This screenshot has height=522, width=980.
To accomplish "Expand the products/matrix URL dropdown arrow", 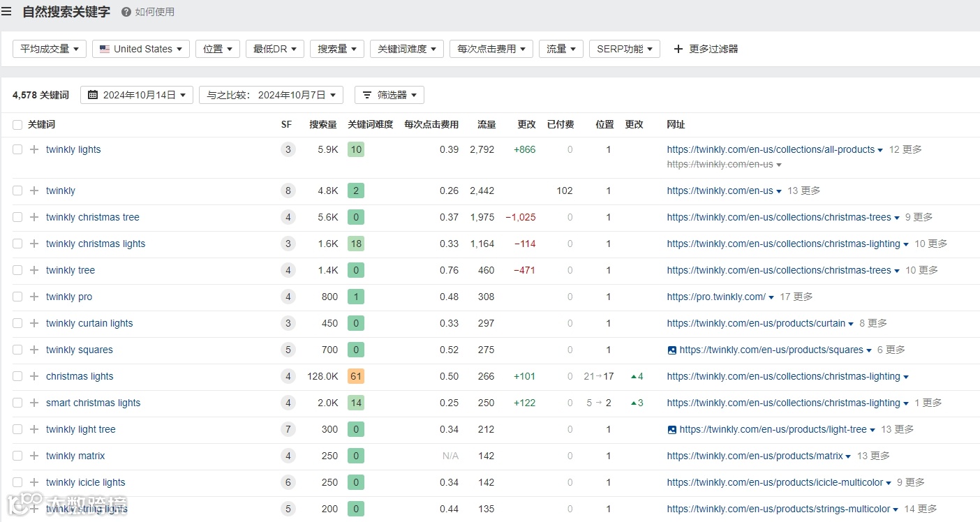I will point(848,456).
